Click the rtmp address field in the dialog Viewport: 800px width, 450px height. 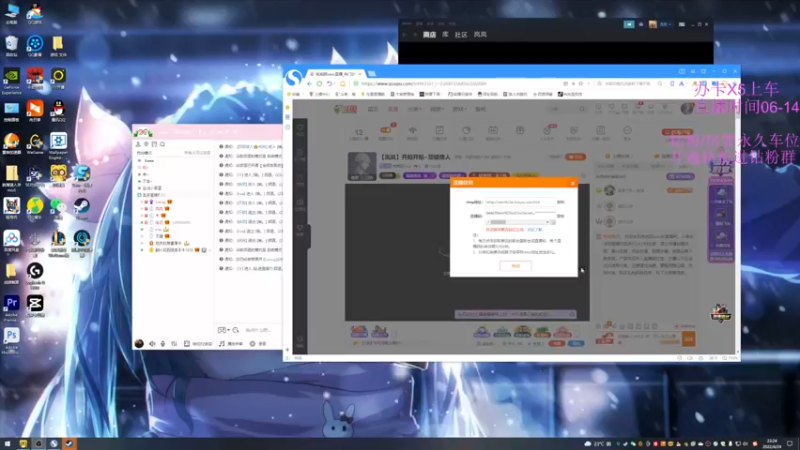(x=520, y=202)
